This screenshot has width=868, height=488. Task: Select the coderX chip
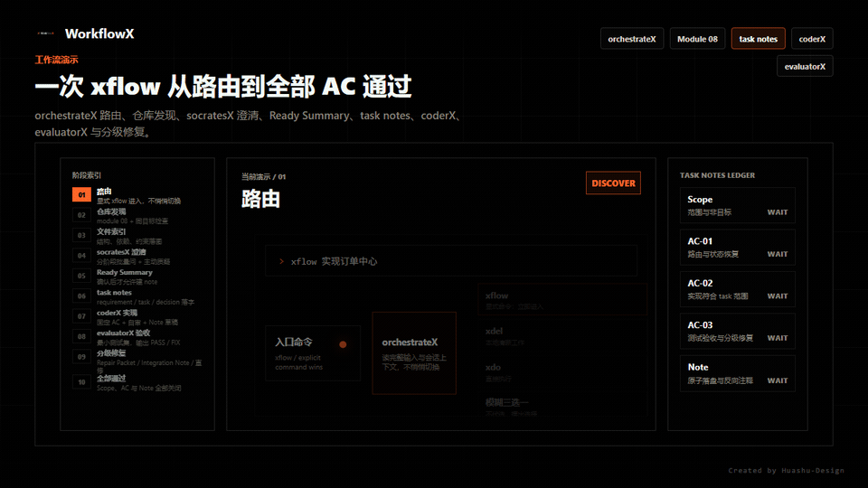812,39
